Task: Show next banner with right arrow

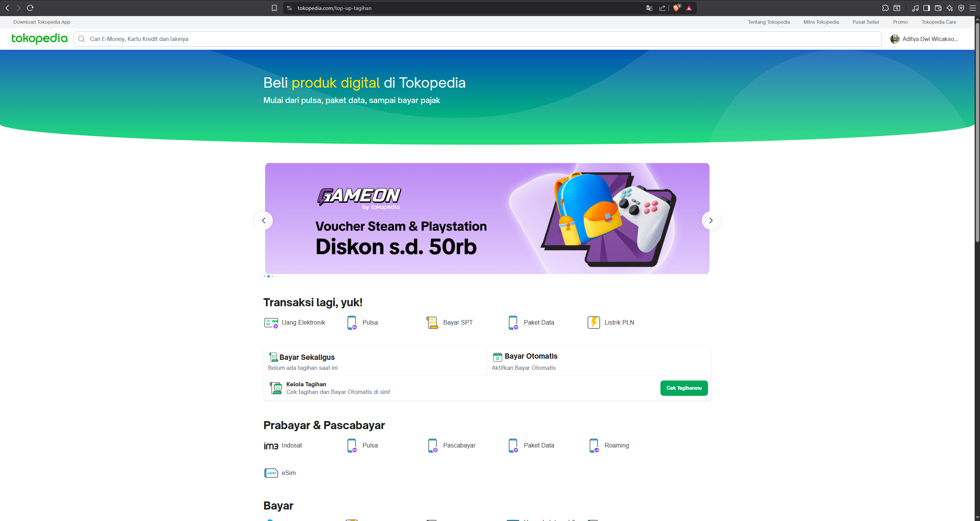Action: (711, 220)
